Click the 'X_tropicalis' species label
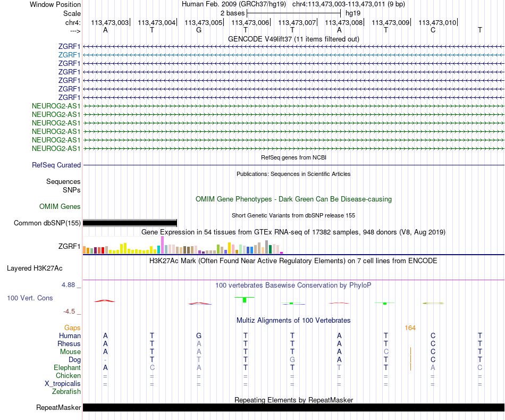This screenshot has width=505, height=420. [63, 384]
